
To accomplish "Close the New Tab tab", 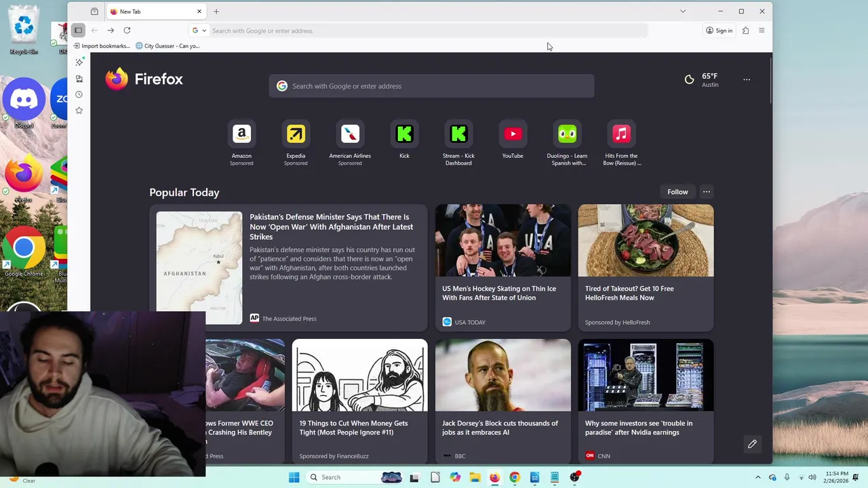I will (199, 12).
